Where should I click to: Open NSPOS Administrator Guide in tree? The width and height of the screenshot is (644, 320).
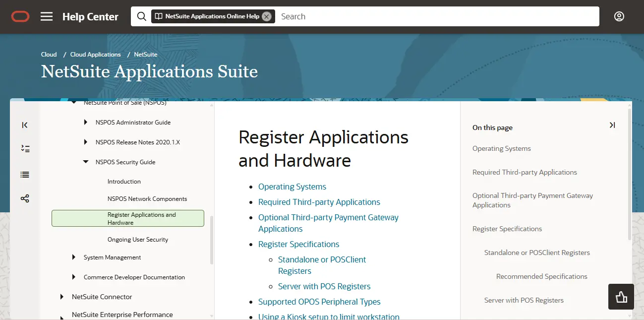click(133, 123)
